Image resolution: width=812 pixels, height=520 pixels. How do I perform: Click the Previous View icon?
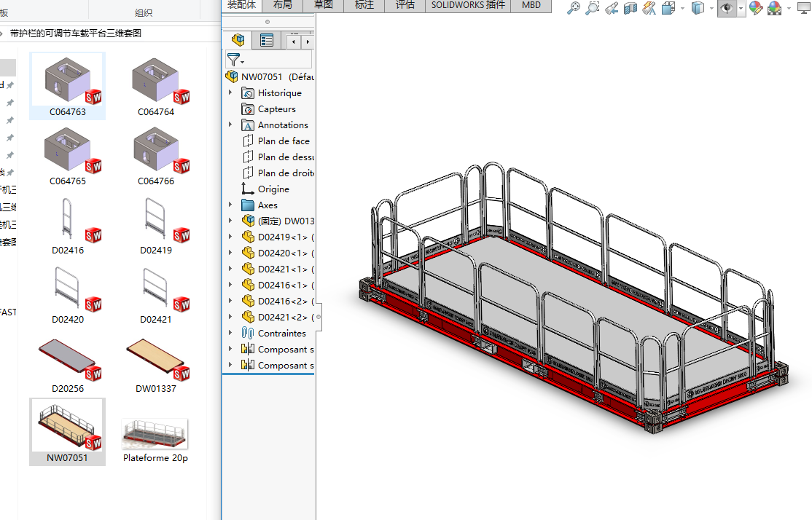(612, 7)
